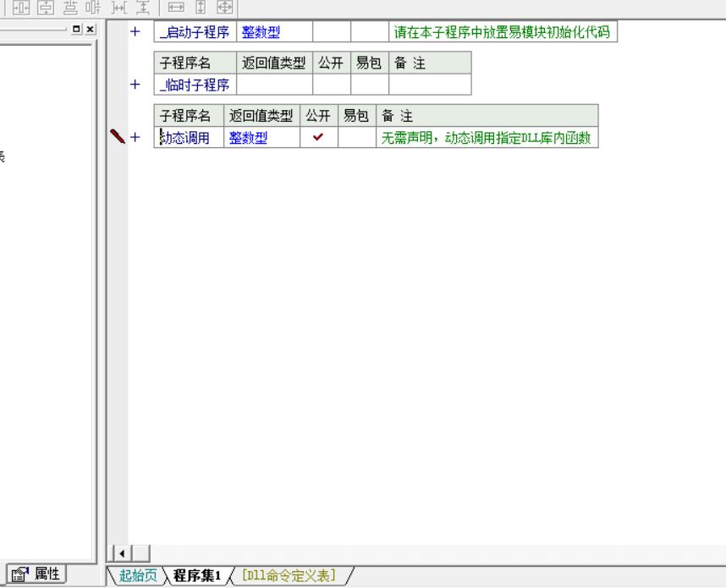Screen dimensions: 726x588
Task: Select the 动态调用 name cell
Action: [x=189, y=138]
